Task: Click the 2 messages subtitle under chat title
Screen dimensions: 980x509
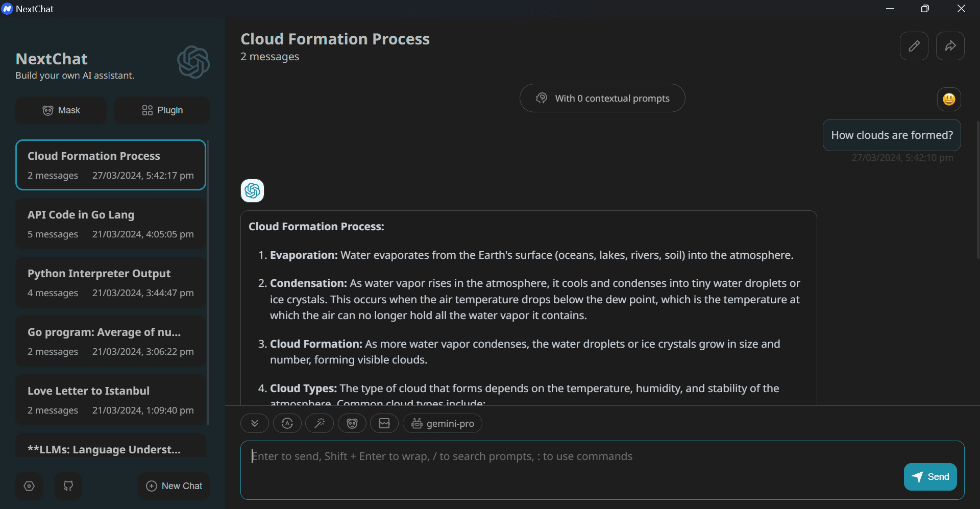Action: pos(270,57)
